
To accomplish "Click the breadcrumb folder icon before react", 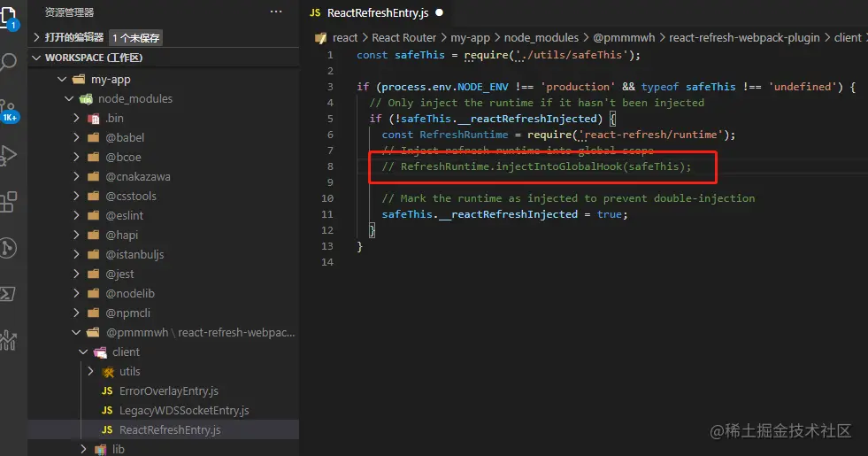I will [320, 38].
